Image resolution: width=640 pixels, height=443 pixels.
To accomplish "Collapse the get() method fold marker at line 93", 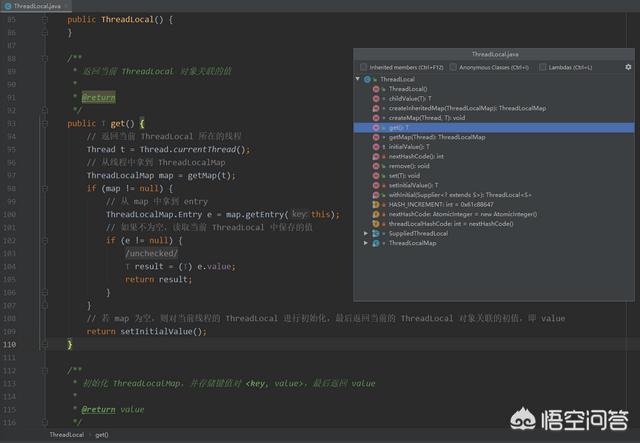I will tap(46, 123).
